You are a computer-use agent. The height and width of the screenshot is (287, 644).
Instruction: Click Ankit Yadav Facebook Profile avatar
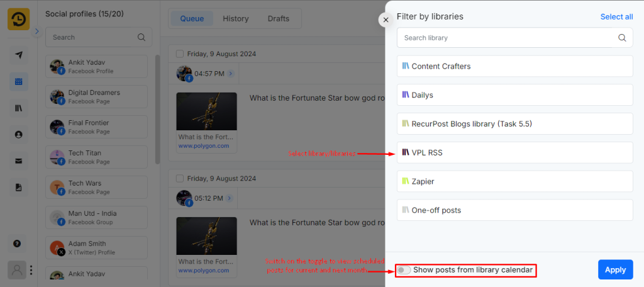pyautogui.click(x=57, y=66)
